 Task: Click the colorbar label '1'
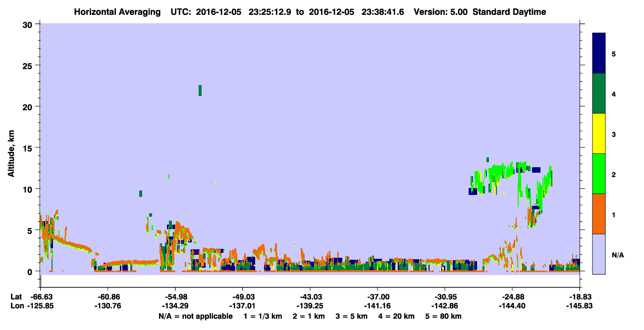[x=613, y=214]
